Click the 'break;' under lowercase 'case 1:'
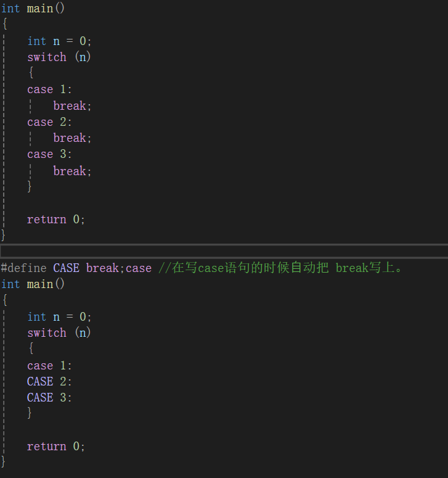448x478 pixels. pyautogui.click(x=72, y=106)
